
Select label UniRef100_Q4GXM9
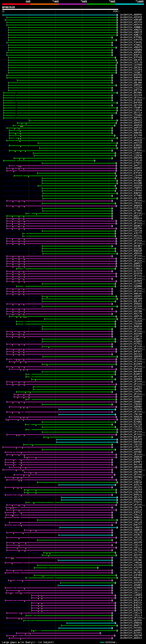point(131,542)
